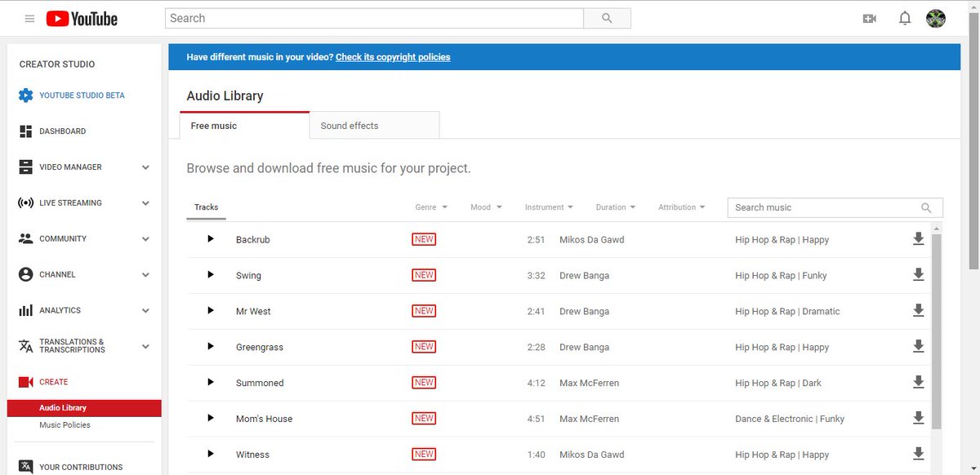The image size is (980, 475).
Task: Play the Mr West track
Action: click(x=210, y=311)
